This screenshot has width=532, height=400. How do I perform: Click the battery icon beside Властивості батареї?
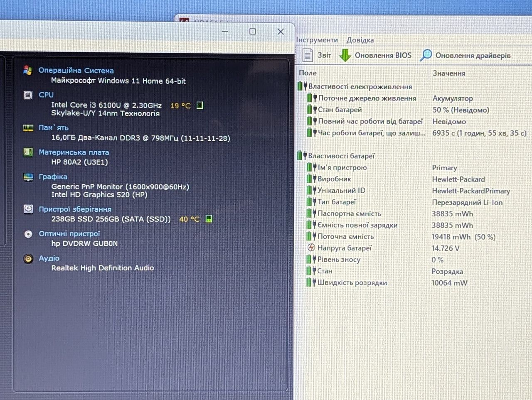click(302, 156)
